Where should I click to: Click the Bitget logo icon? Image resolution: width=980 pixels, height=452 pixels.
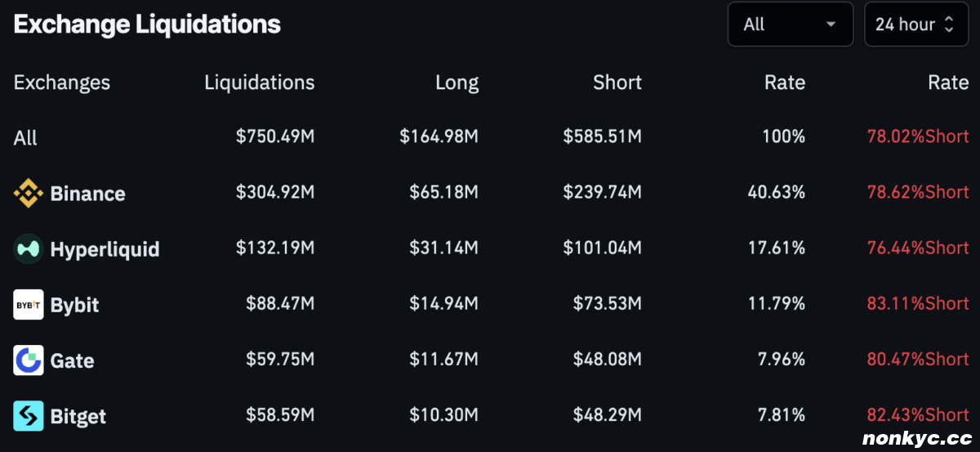(x=29, y=416)
